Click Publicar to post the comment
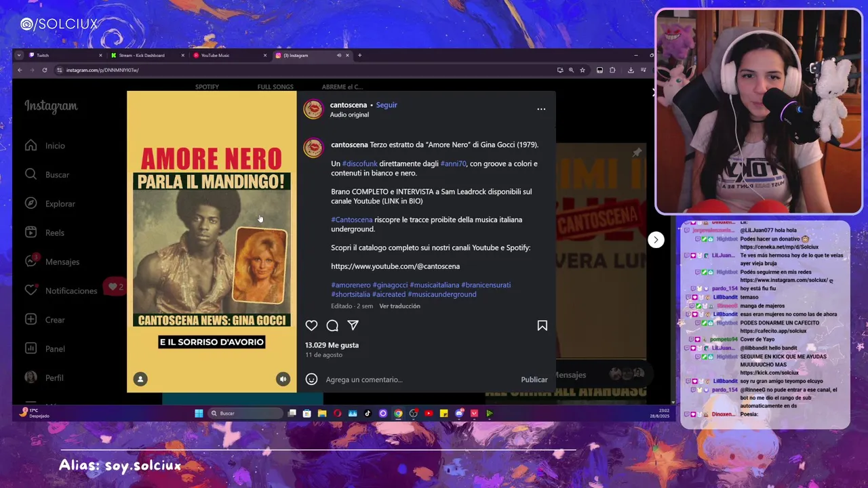The width and height of the screenshot is (868, 488). tap(534, 380)
